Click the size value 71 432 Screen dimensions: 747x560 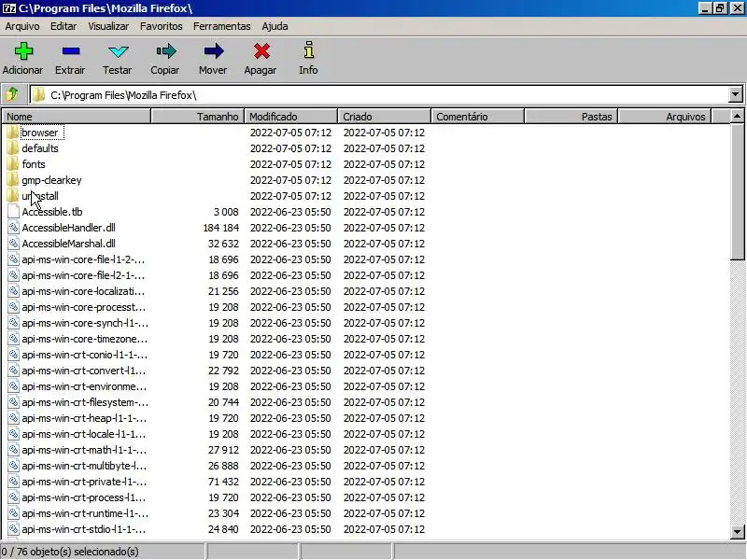pos(223,482)
